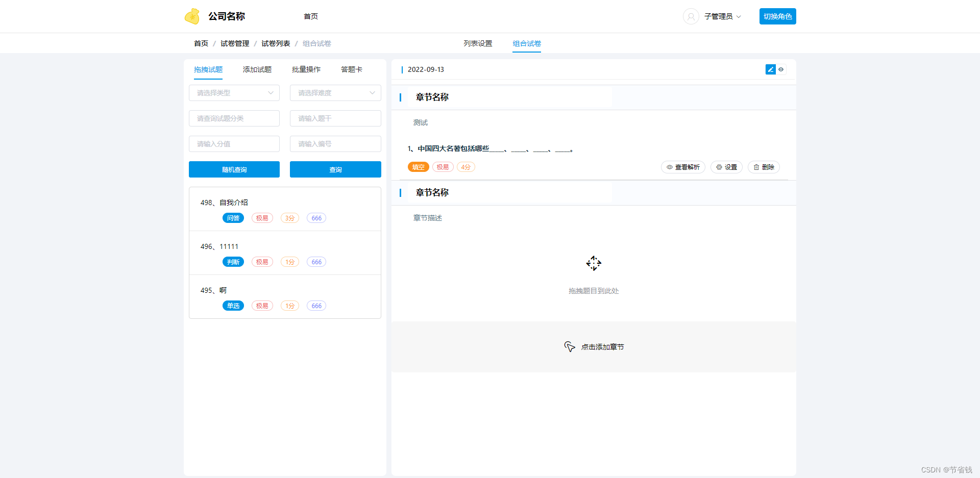Open 试卷列表 breadcrumb link
Image resolution: width=980 pixels, height=478 pixels.
[276, 43]
